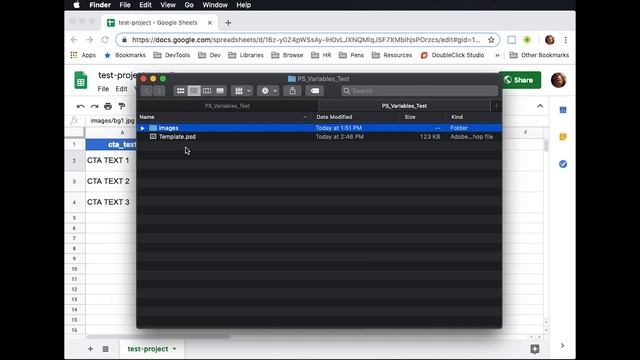Open Chrome three-dot menu
The image size is (640, 360).
click(x=566, y=40)
